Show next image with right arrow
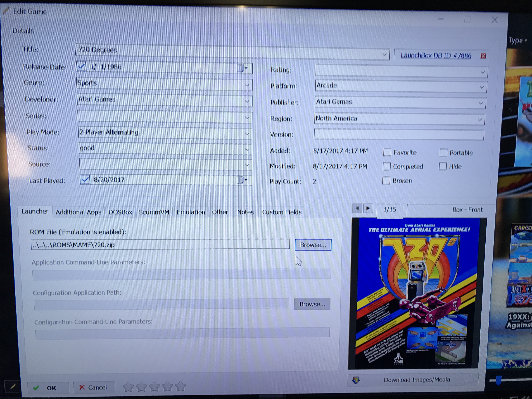This screenshot has width=532, height=399. click(368, 208)
